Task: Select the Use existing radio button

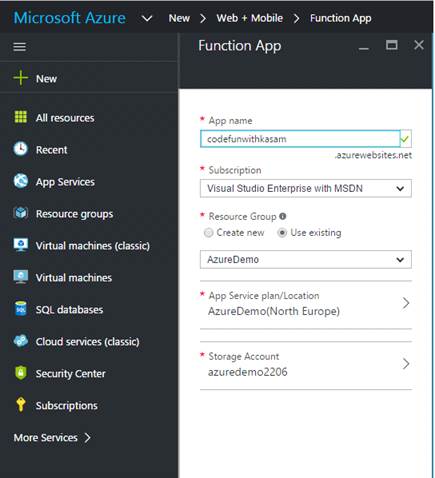Action: tap(282, 233)
